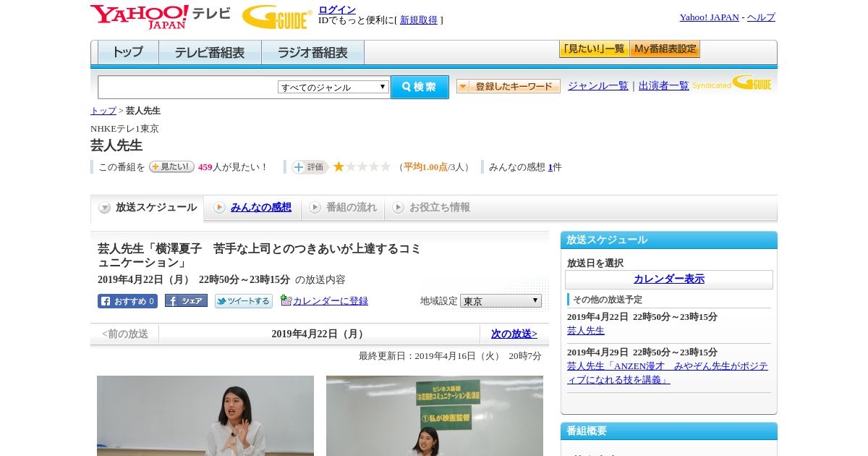This screenshot has width=868, height=456.
Task: Select the first rating star
Action: [x=339, y=166]
